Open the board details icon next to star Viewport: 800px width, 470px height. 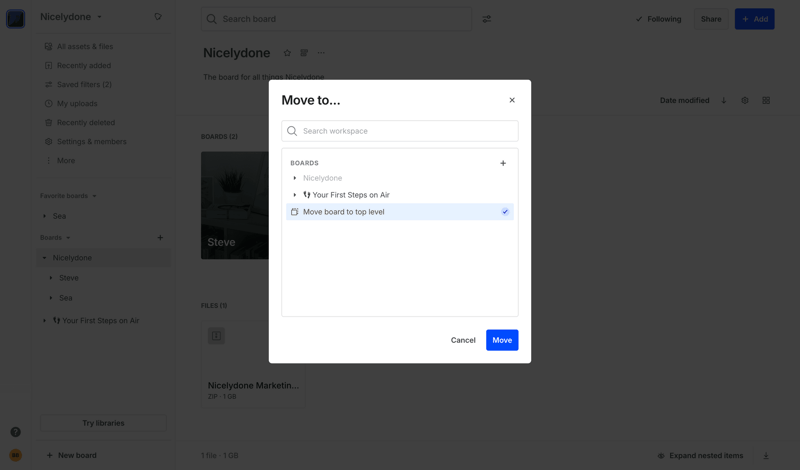(304, 53)
